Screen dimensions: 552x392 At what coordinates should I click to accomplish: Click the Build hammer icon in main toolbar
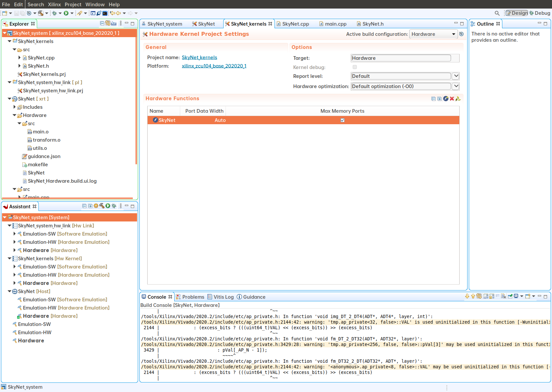click(41, 13)
